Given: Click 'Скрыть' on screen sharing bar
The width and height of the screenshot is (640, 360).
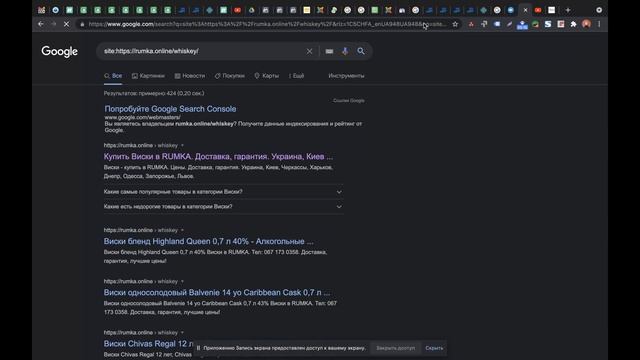Looking at the screenshot, I should pos(434,348).
